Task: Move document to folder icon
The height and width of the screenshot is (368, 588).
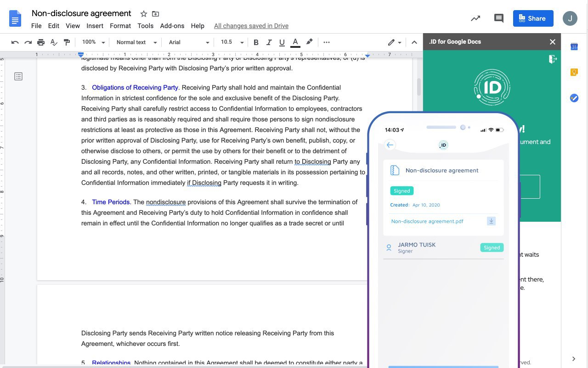Action: (x=156, y=14)
